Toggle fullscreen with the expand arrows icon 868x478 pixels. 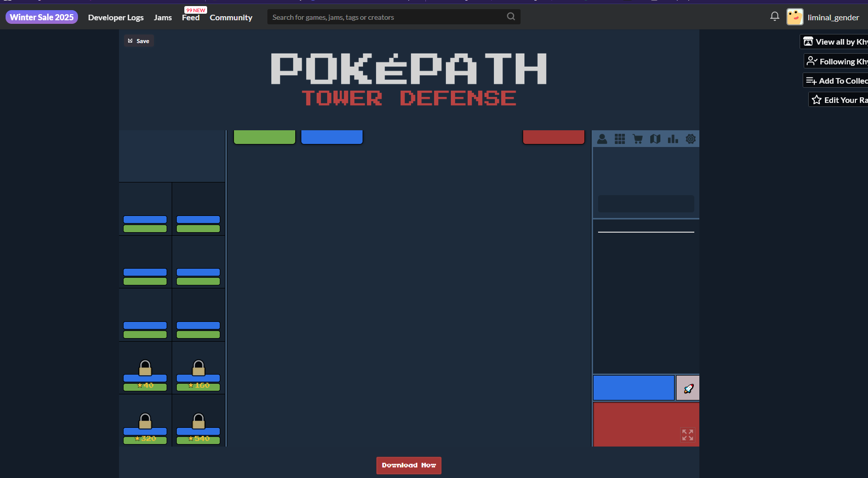(x=688, y=435)
